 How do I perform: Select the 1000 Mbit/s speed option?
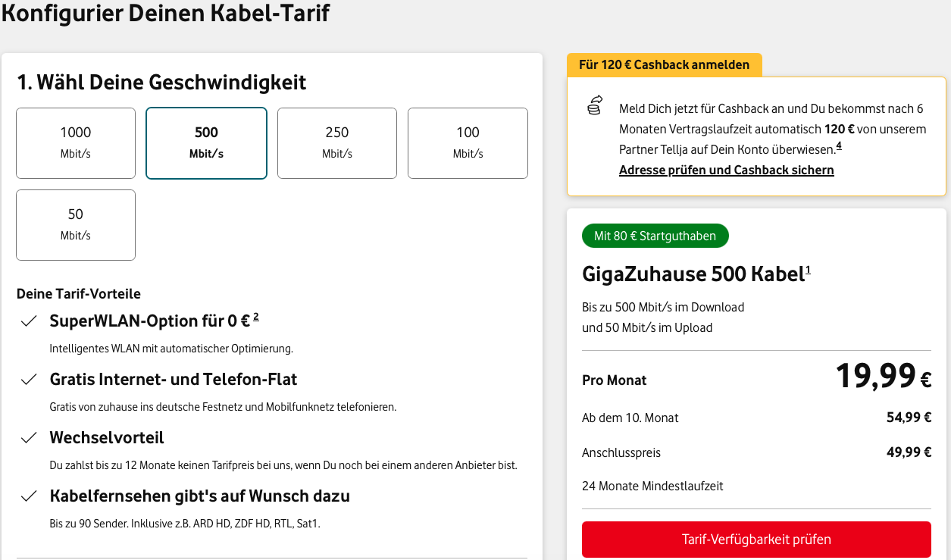tap(76, 142)
